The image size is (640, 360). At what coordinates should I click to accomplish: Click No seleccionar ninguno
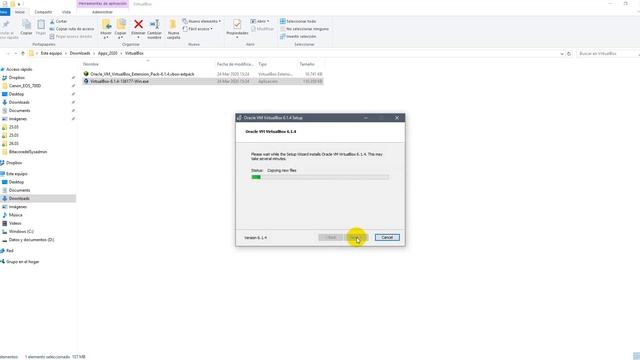[x=304, y=29]
